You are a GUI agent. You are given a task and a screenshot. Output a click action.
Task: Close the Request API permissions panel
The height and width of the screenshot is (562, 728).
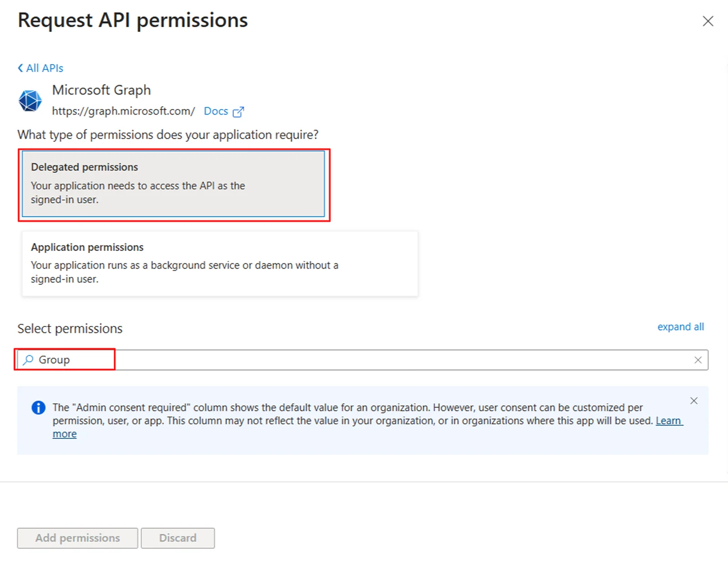coord(708,21)
